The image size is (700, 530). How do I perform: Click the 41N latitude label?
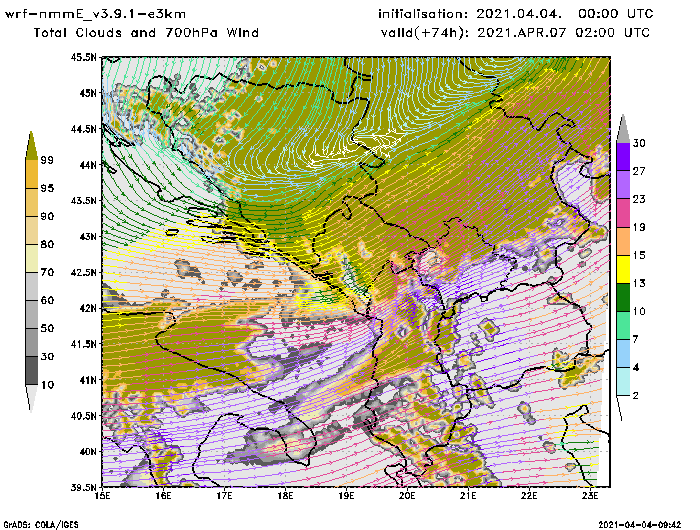(x=88, y=380)
